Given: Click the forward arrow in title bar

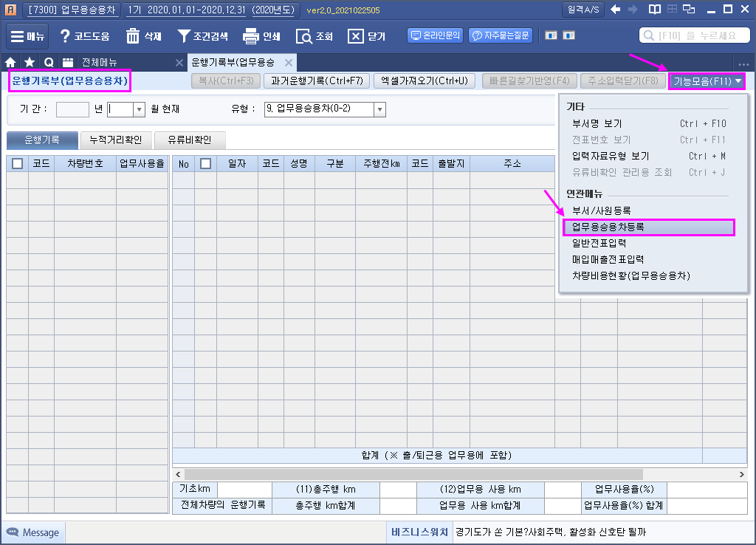Looking at the screenshot, I should [633, 9].
